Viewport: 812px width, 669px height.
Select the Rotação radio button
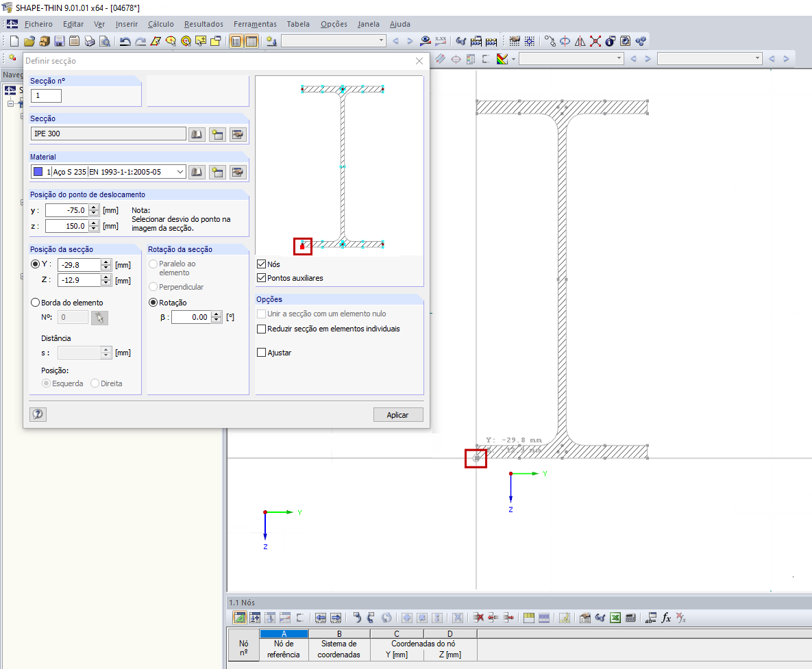point(153,302)
